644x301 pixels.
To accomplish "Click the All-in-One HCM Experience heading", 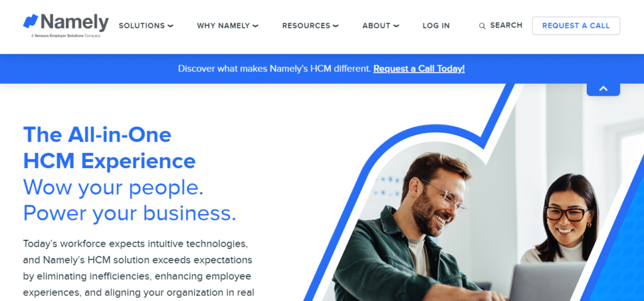I will [109, 147].
